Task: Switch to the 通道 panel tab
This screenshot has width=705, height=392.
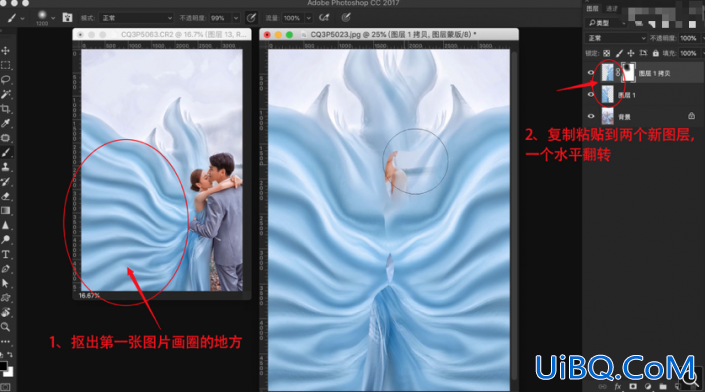Action: tap(612, 9)
